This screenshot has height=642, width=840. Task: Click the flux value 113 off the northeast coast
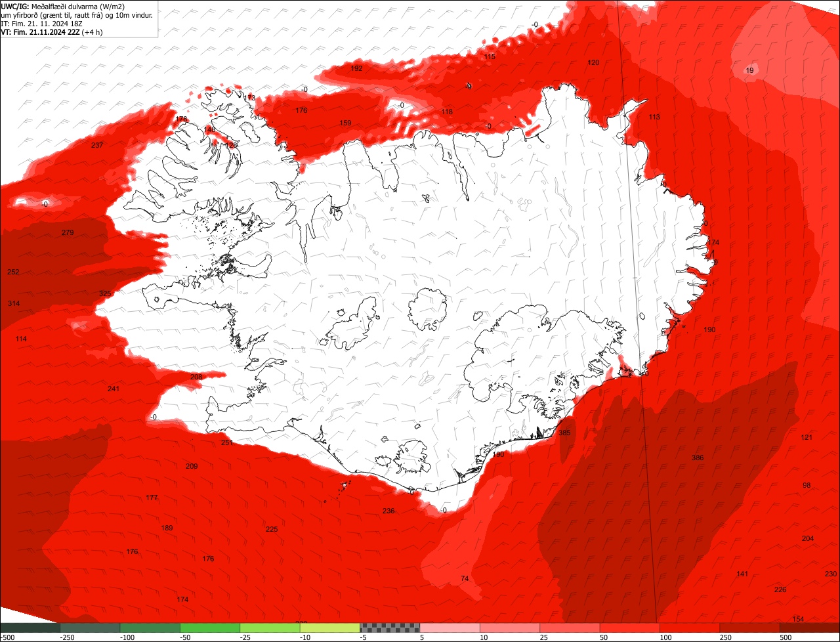point(654,117)
